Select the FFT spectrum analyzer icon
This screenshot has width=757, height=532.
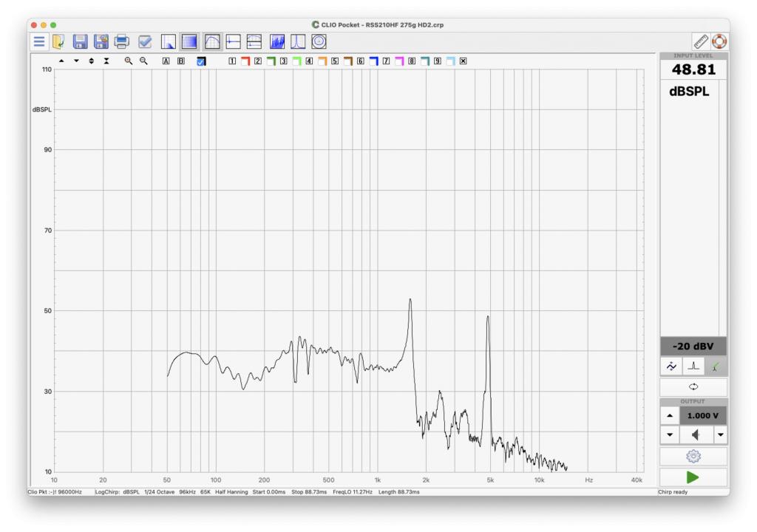point(168,42)
